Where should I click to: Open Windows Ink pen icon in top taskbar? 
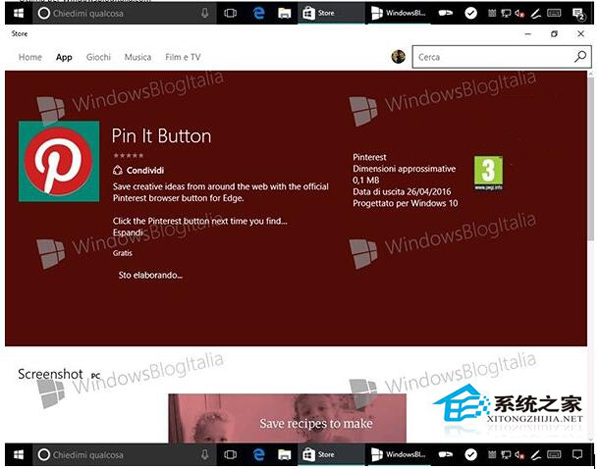536,14
